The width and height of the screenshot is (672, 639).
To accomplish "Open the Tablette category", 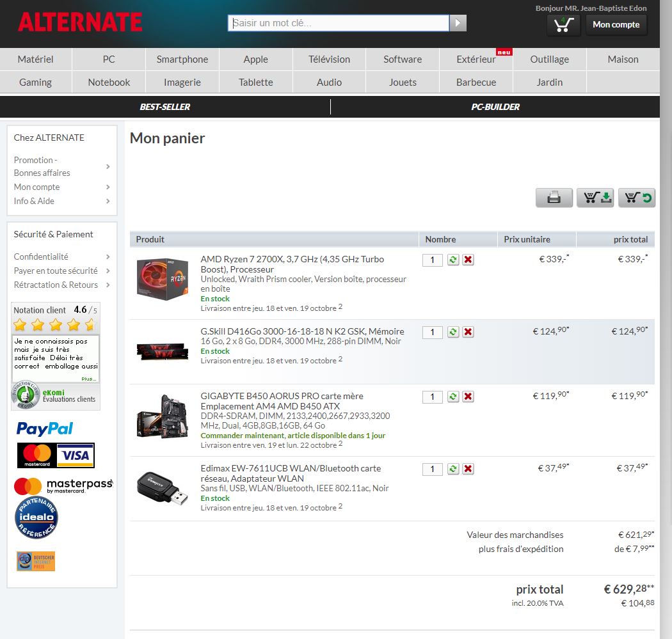I will [x=256, y=83].
